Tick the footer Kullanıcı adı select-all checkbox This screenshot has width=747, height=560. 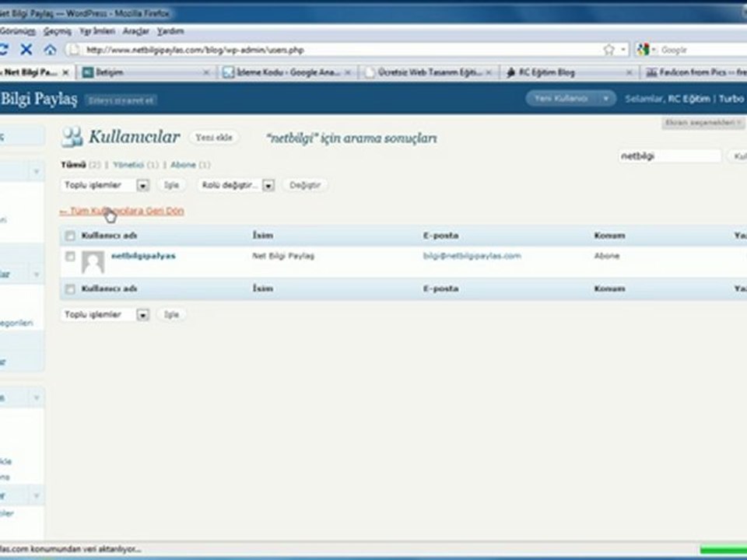70,289
